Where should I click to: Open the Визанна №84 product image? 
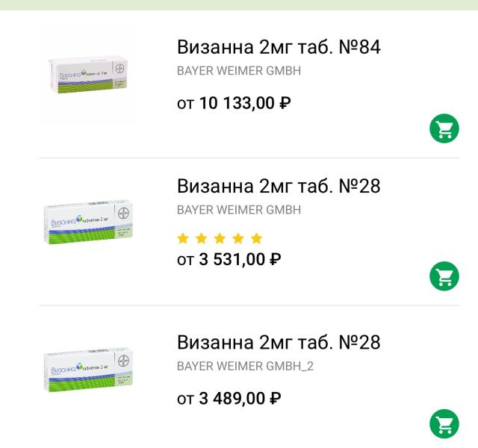(x=88, y=75)
